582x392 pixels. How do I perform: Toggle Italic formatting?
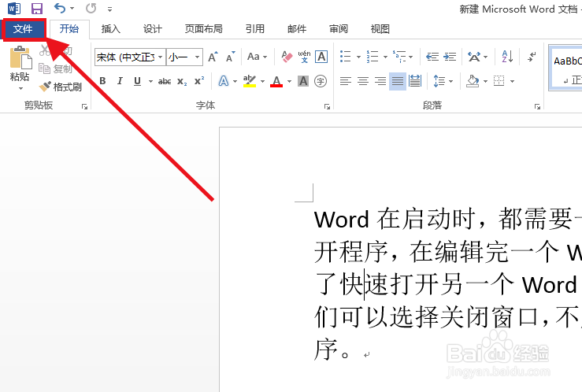tap(120, 81)
